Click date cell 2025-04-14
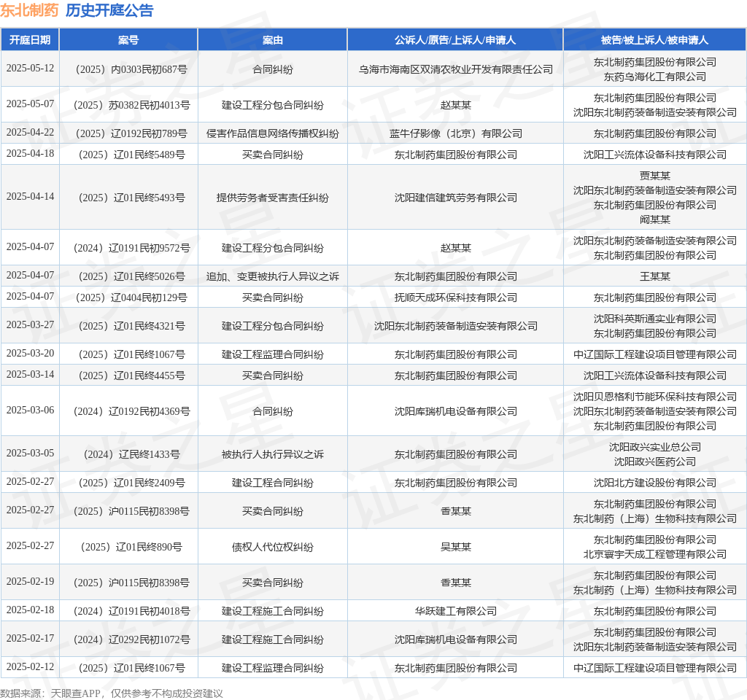Viewport: 747px width, 700px height. pos(30,196)
